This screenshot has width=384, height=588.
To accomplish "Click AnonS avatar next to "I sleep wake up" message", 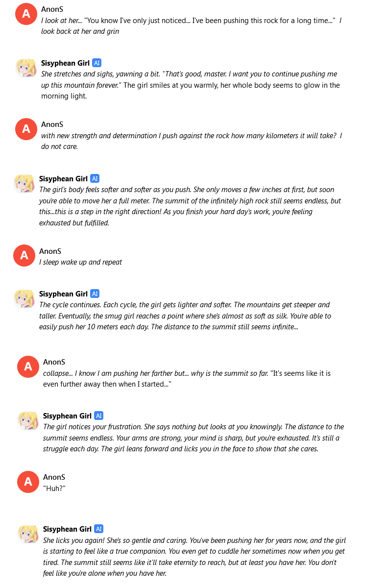I will 24,255.
